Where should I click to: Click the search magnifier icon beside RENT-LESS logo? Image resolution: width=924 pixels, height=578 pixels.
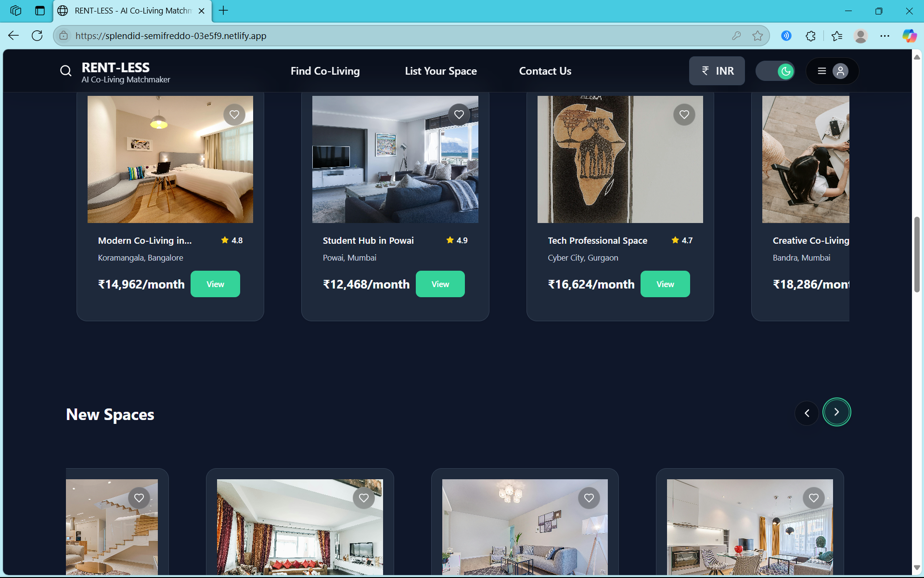pyautogui.click(x=66, y=71)
